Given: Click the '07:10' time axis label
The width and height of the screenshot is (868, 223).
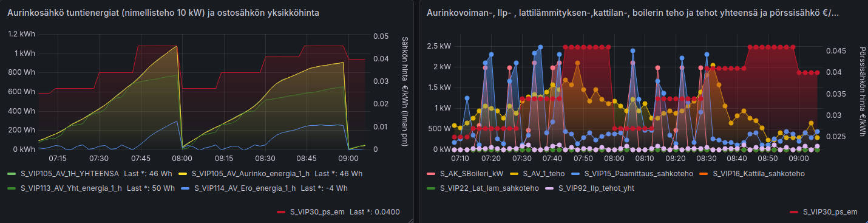Looking at the screenshot, I should [461, 159].
